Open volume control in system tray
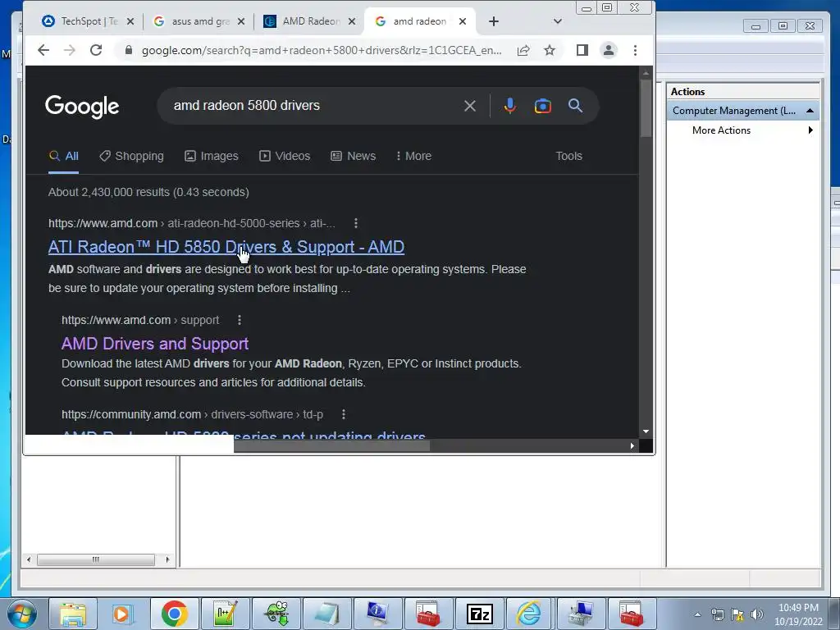Screen dimensions: 840x630 [756, 614]
